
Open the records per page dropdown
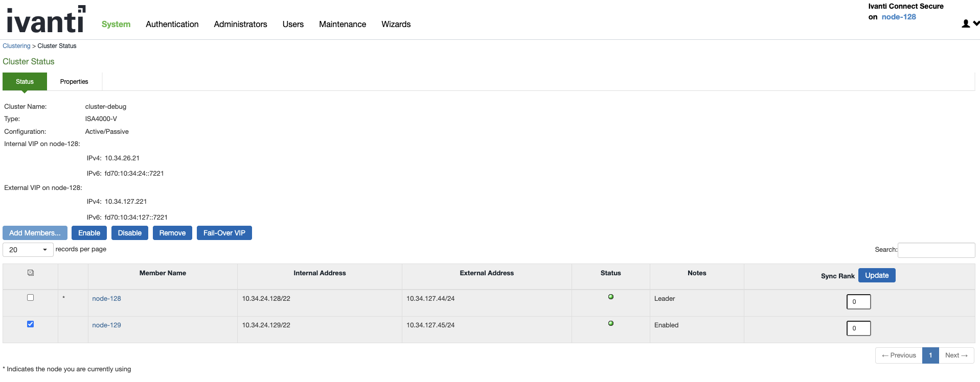tap(28, 250)
